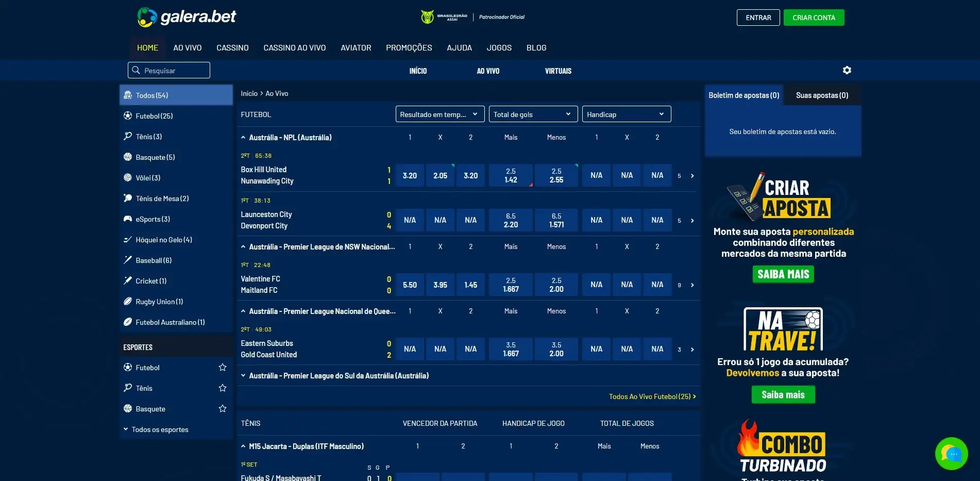This screenshot has height=481, width=980.
Task: Open the eSports category icon
Action: point(127,219)
